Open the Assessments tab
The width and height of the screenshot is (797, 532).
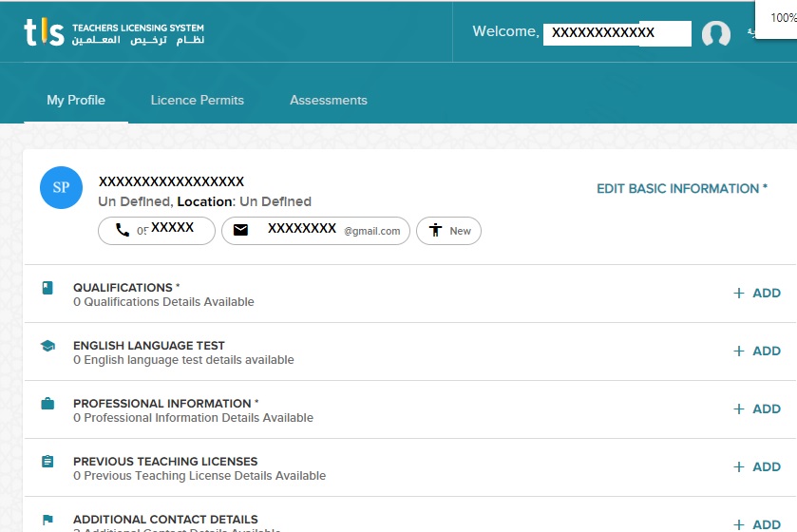pyautogui.click(x=329, y=100)
